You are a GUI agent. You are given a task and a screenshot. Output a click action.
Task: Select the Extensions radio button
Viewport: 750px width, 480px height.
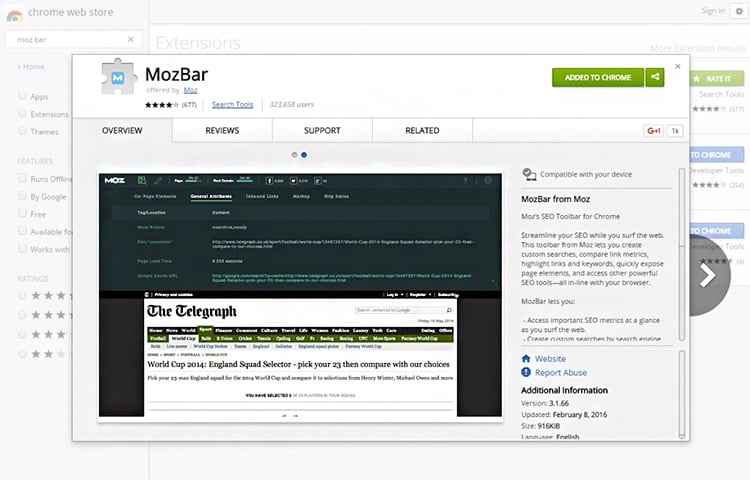[22, 113]
